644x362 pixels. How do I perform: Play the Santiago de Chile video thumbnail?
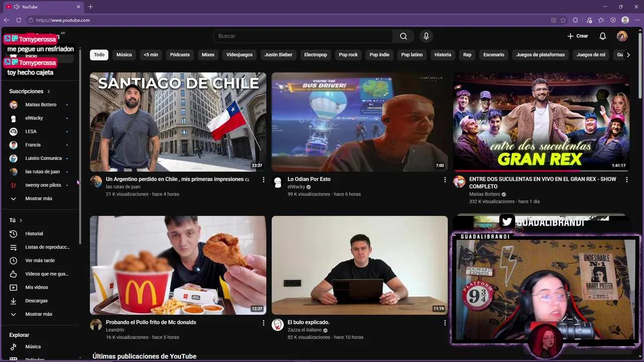click(178, 122)
